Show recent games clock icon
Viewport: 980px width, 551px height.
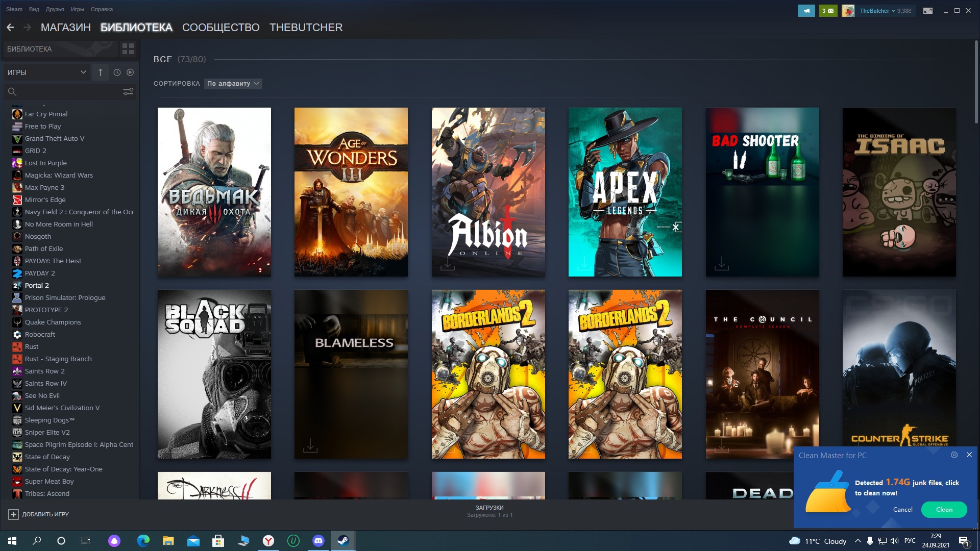coord(117,72)
